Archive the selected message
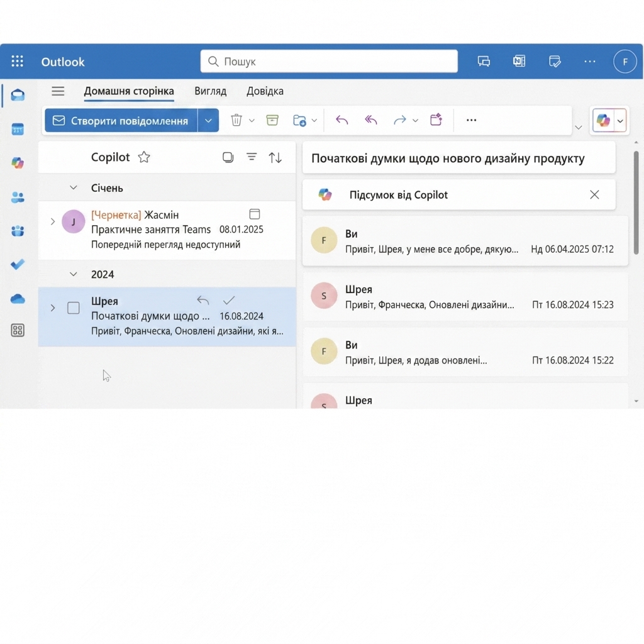 [x=272, y=120]
